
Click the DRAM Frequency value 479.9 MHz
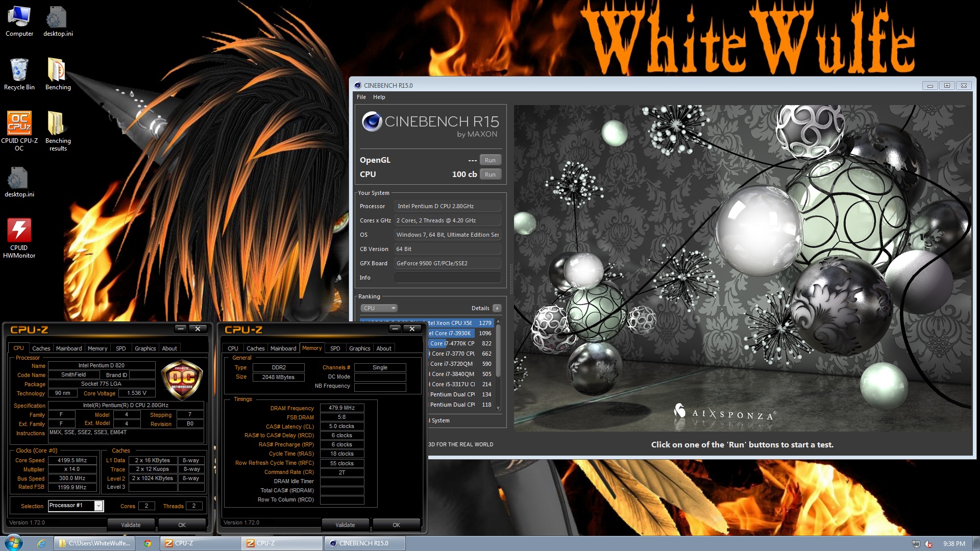342,408
